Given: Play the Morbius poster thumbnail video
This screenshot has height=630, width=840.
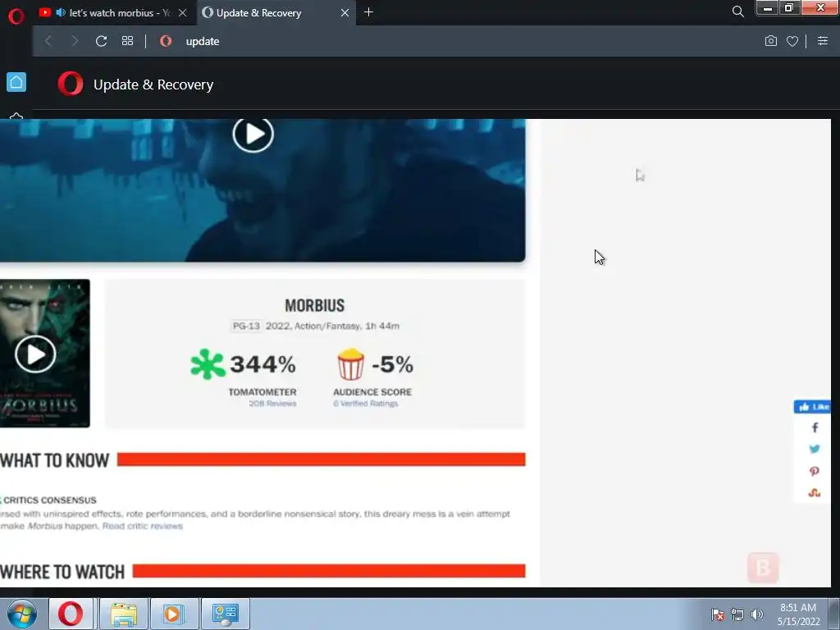Looking at the screenshot, I should click(x=35, y=354).
